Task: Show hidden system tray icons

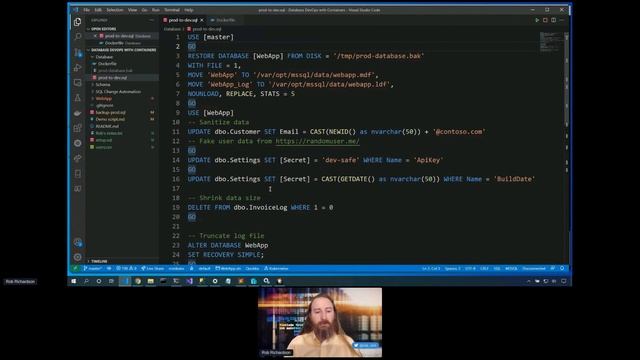Action: [x=529, y=281]
